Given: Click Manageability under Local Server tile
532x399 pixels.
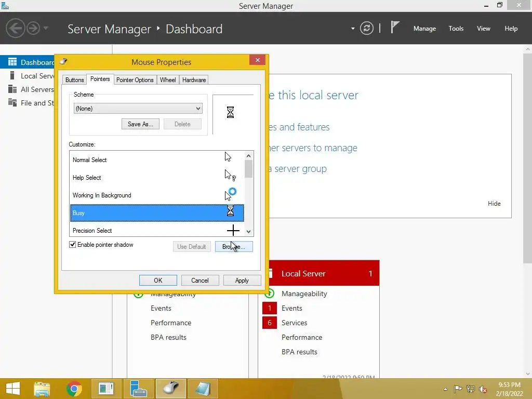Looking at the screenshot, I should point(304,294).
